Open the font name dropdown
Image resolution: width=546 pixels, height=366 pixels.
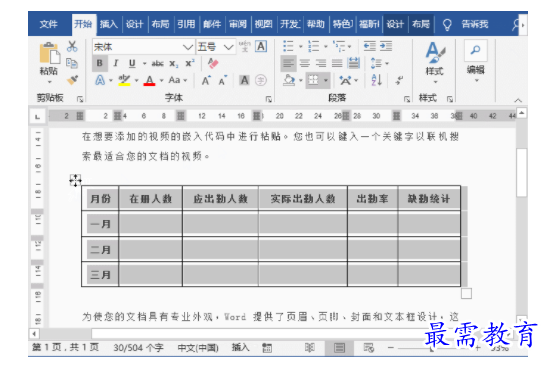click(x=188, y=47)
